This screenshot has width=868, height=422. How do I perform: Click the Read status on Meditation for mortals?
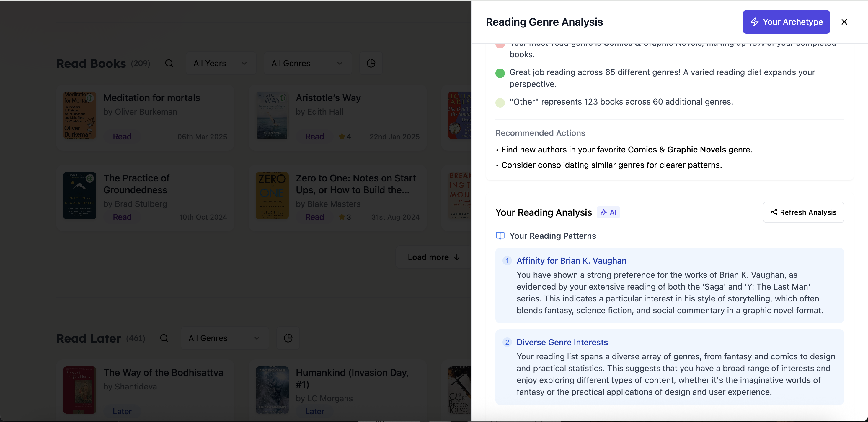click(122, 137)
